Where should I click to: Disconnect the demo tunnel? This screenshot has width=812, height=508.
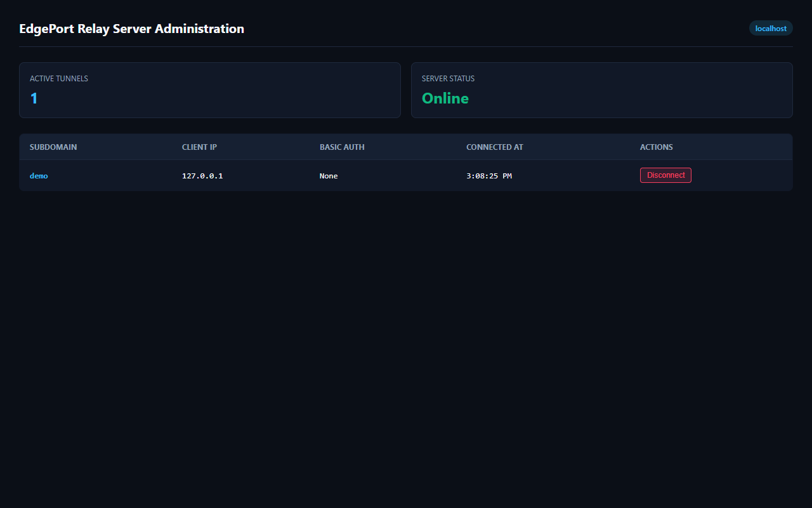(665, 175)
